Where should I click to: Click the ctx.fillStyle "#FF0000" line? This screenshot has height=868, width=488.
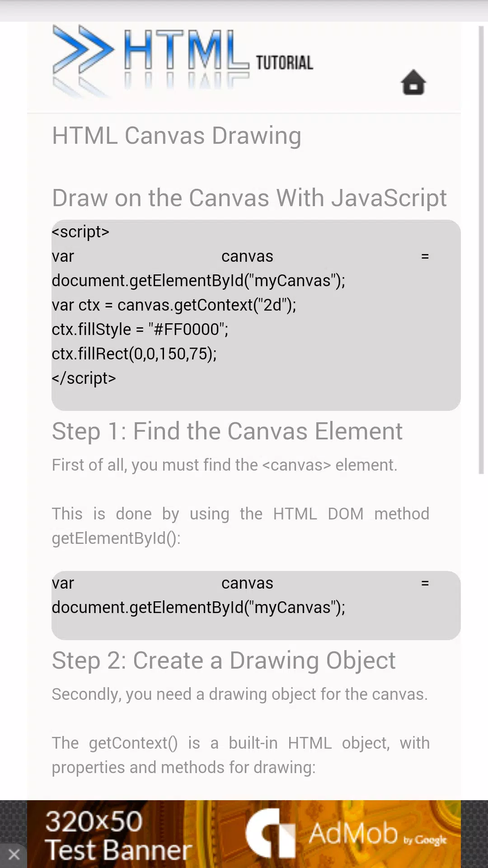click(140, 330)
